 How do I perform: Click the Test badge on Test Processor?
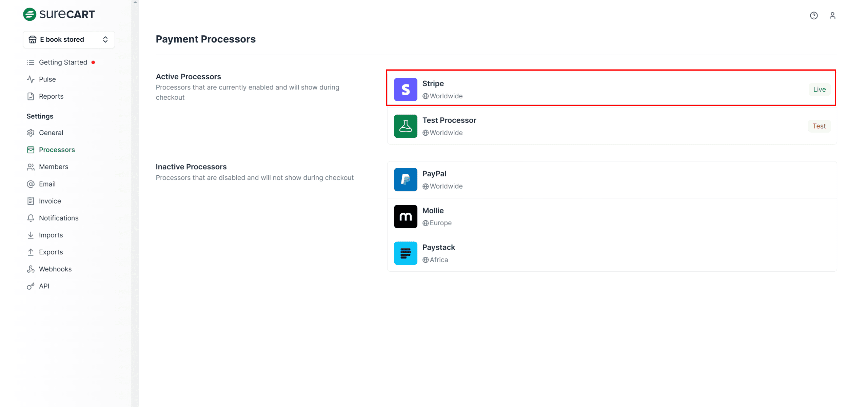point(818,126)
